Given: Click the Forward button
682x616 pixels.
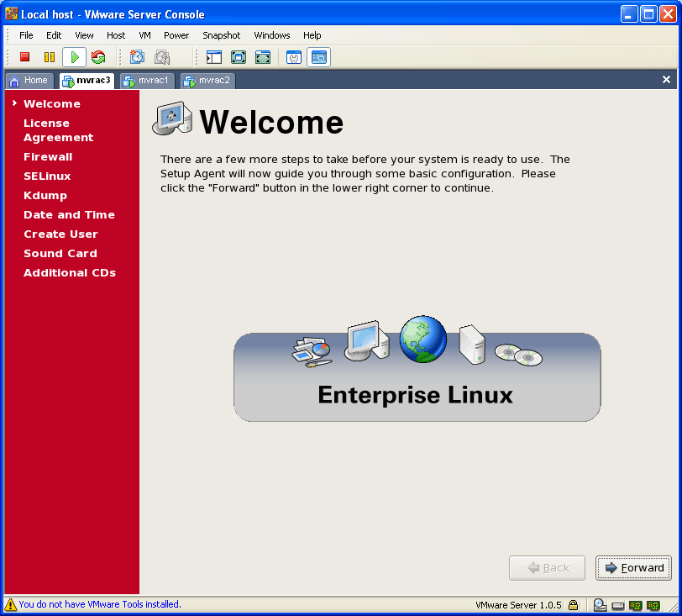Looking at the screenshot, I should (x=633, y=568).
